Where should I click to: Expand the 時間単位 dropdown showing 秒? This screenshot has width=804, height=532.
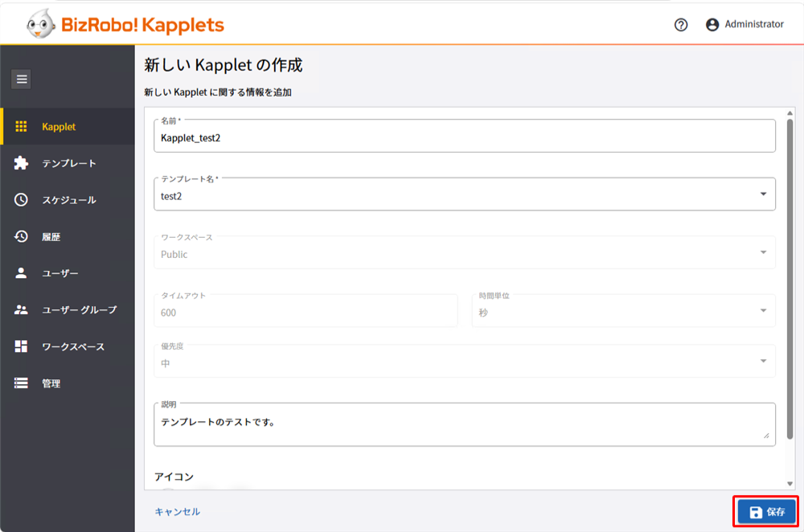point(624,310)
